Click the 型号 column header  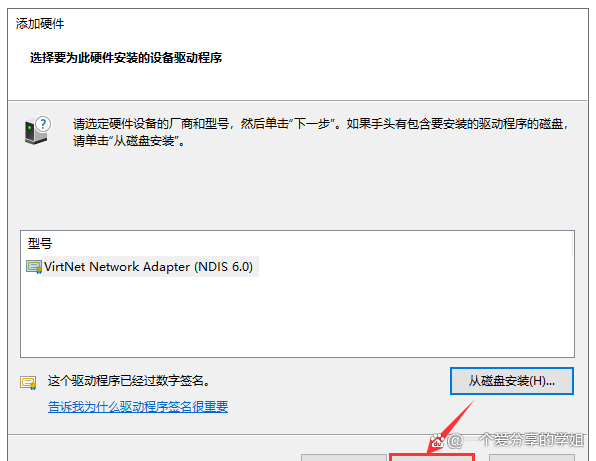pyautogui.click(x=40, y=243)
